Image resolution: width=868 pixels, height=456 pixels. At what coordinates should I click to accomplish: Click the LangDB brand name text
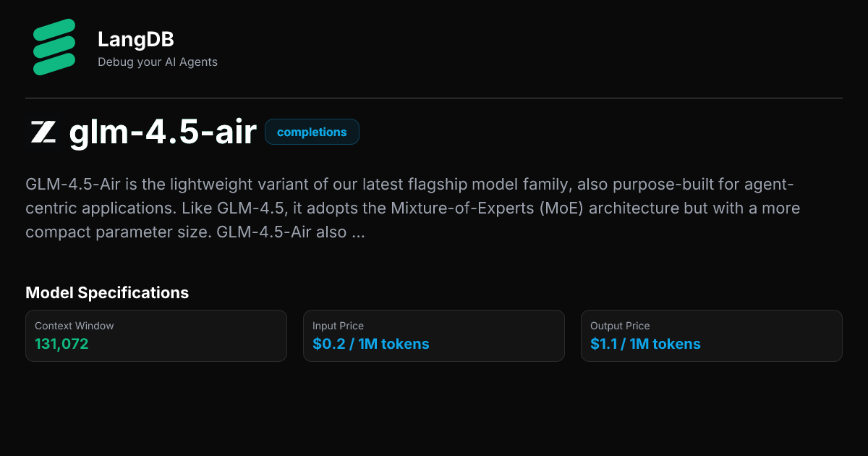[x=135, y=40]
